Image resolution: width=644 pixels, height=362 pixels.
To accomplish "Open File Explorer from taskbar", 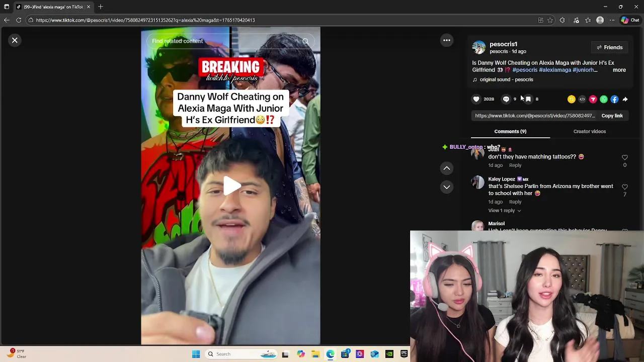I will point(315,354).
